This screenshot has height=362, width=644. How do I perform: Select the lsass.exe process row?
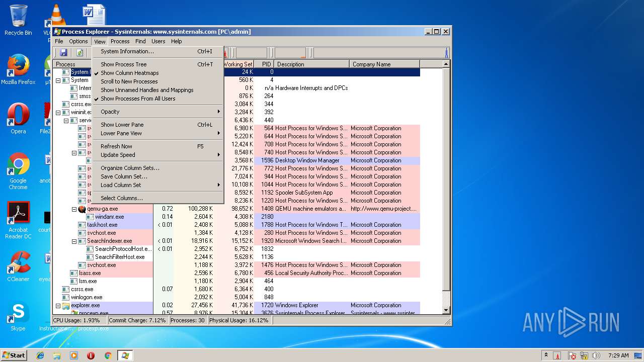(x=236, y=273)
